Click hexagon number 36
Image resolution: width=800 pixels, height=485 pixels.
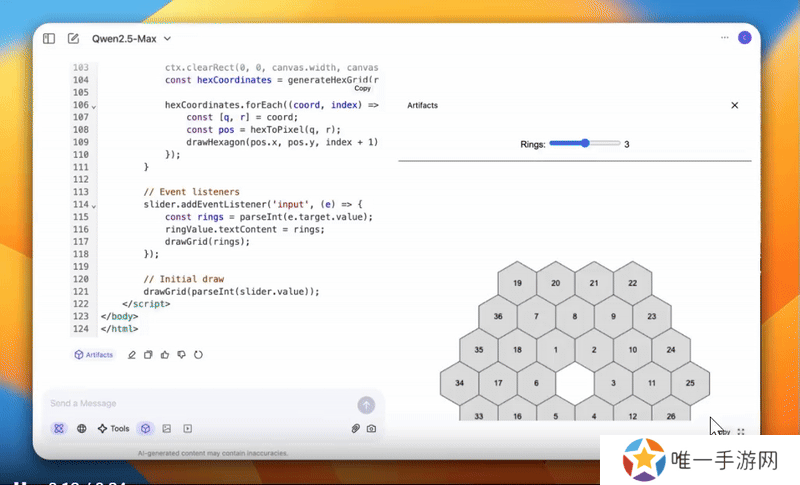pos(498,316)
